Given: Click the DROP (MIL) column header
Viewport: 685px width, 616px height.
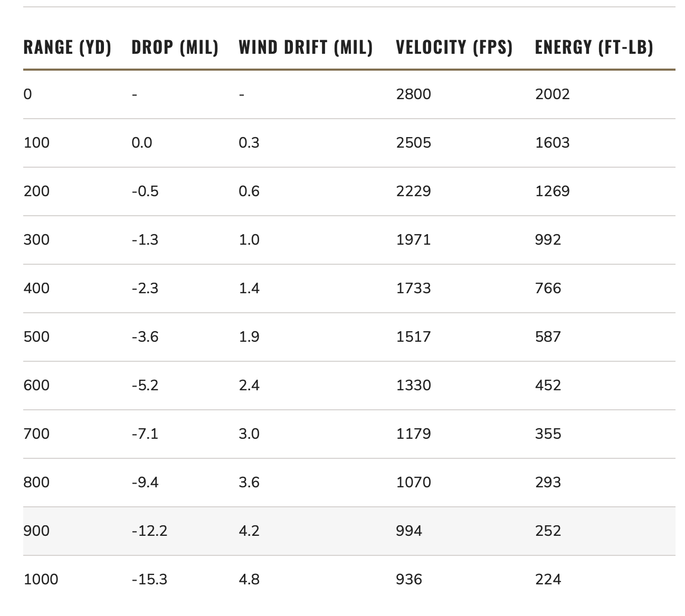Looking at the screenshot, I should 175,47.
